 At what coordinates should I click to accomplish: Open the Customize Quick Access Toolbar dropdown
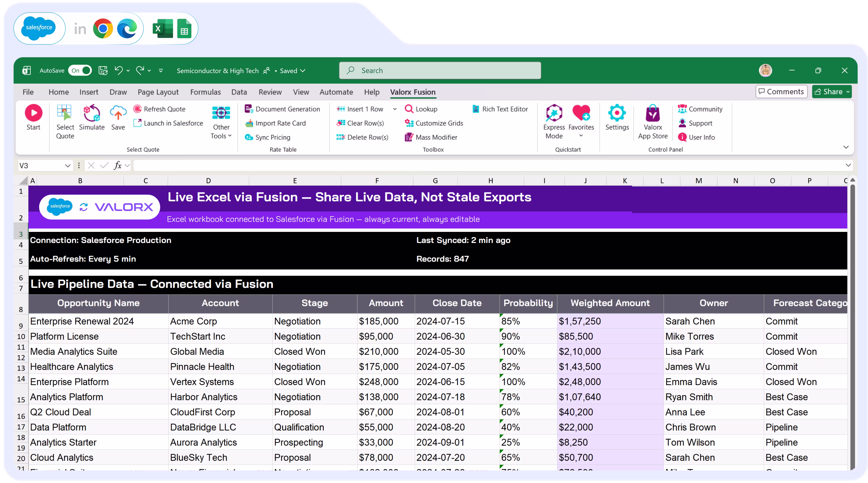(x=161, y=71)
